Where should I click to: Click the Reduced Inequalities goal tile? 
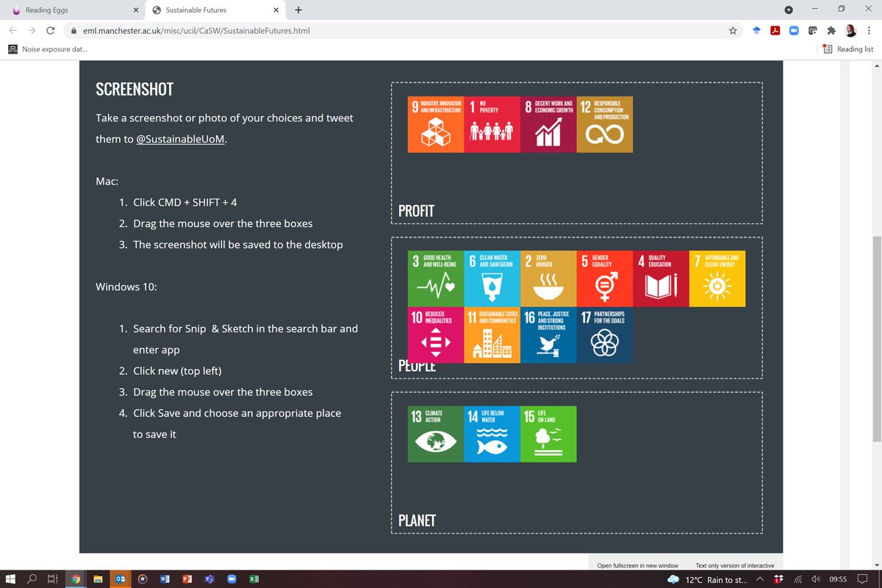[436, 335]
